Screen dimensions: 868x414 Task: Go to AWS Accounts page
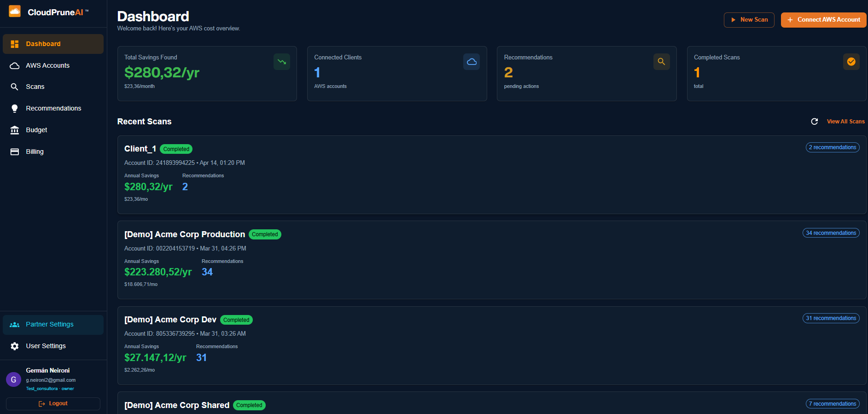pyautogui.click(x=53, y=65)
